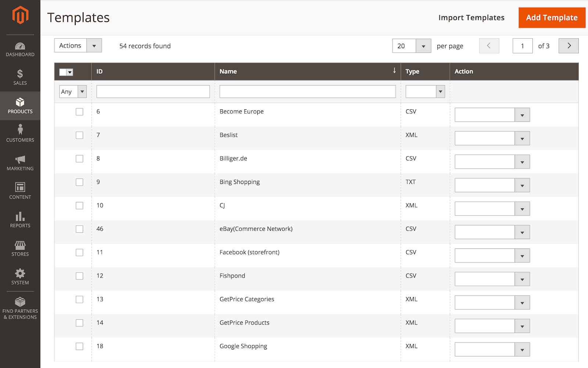Open the Type filter dropdown

[425, 92]
